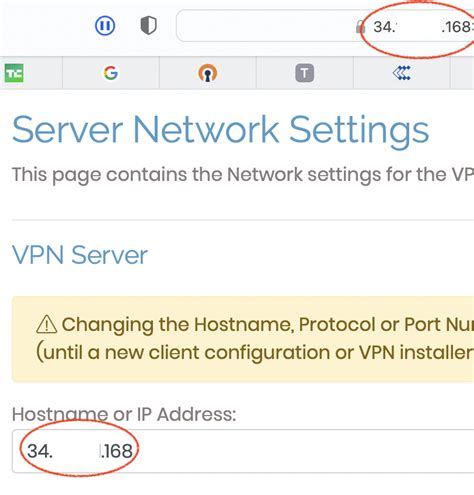Open the Google favorite tab
The image size is (474, 495).
tap(111, 73)
